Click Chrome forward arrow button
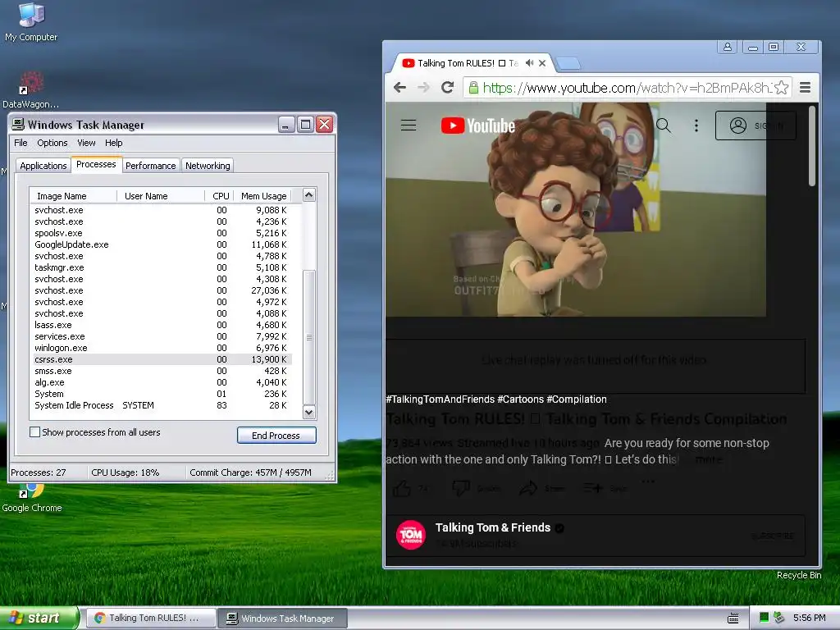This screenshot has height=630, width=840. (423, 87)
